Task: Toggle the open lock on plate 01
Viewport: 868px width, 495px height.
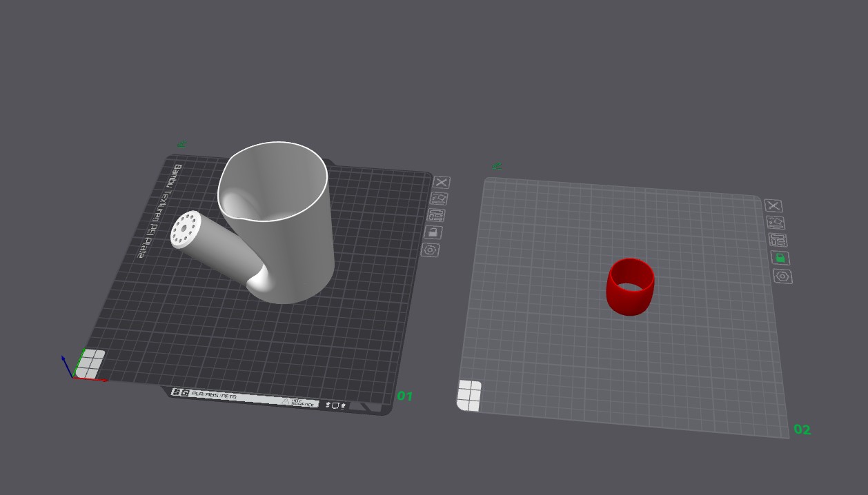Action: [433, 232]
